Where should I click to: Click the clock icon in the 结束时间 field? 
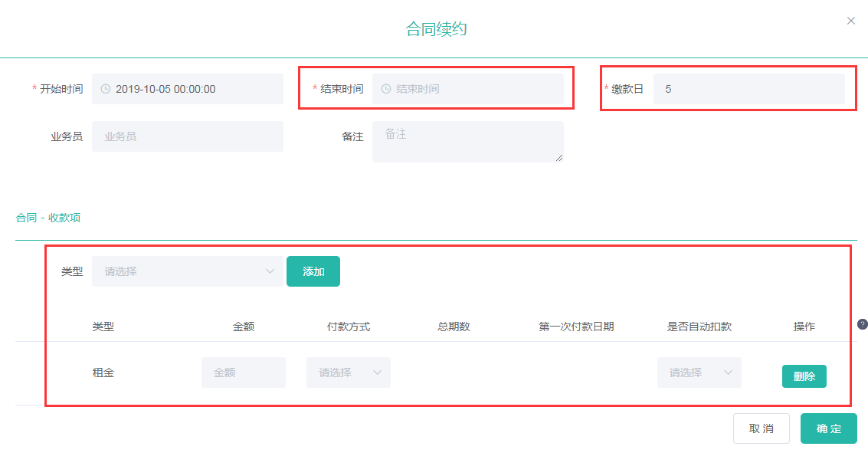386,89
